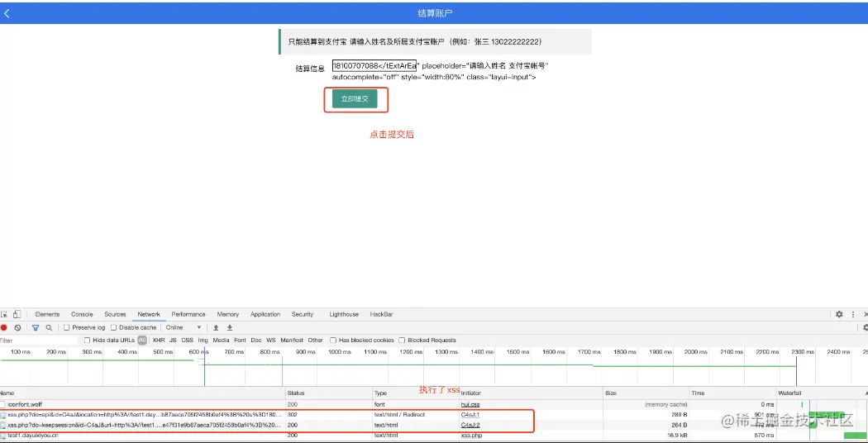Sort by Waterfall column header
The width and height of the screenshot is (868, 443).
[x=823, y=393]
